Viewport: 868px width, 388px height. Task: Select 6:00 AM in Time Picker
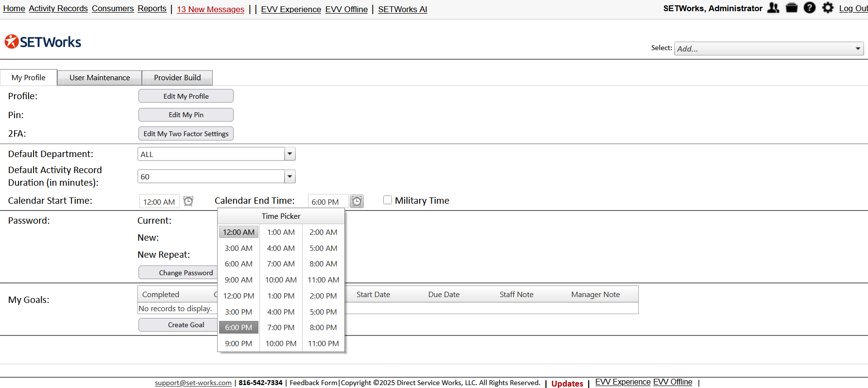coord(238,264)
